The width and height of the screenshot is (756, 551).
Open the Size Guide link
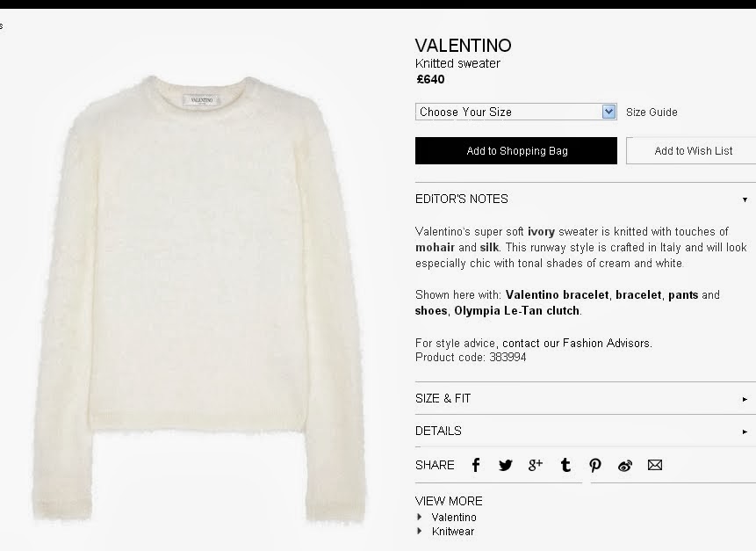click(652, 112)
